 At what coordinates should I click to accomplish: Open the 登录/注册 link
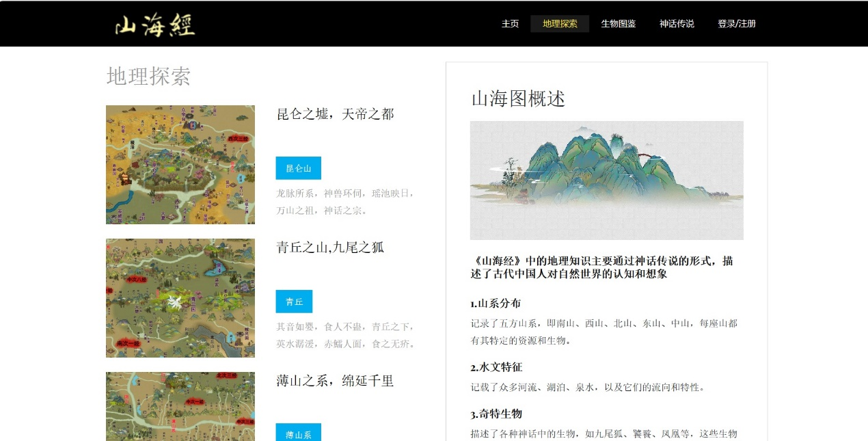click(x=736, y=24)
